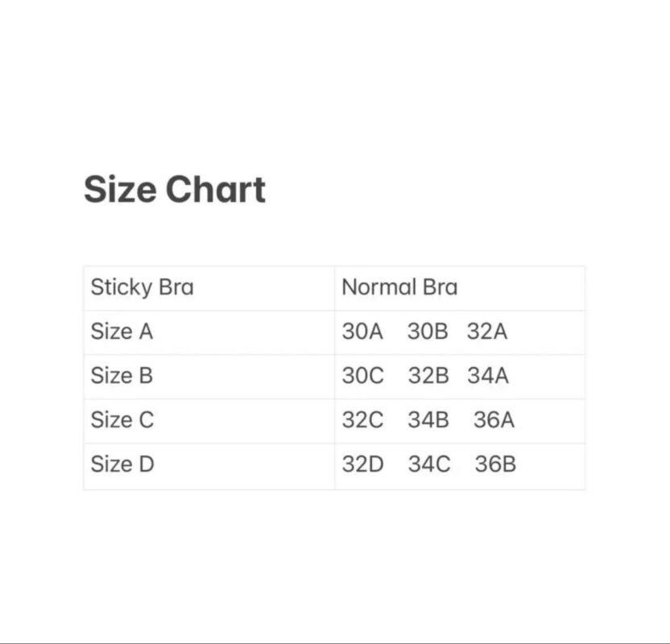
Task: Select the 30A size value
Action: point(362,332)
